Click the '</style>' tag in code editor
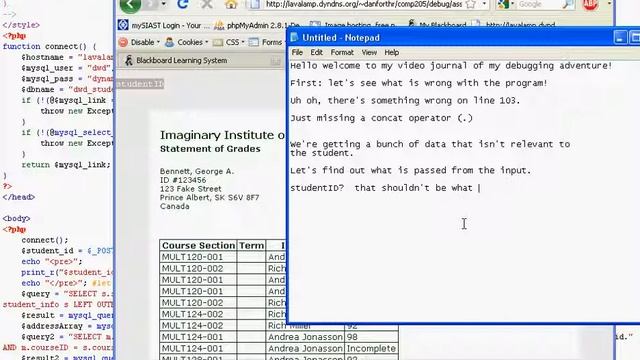Screen dimensions: 640x360 tap(21, 25)
